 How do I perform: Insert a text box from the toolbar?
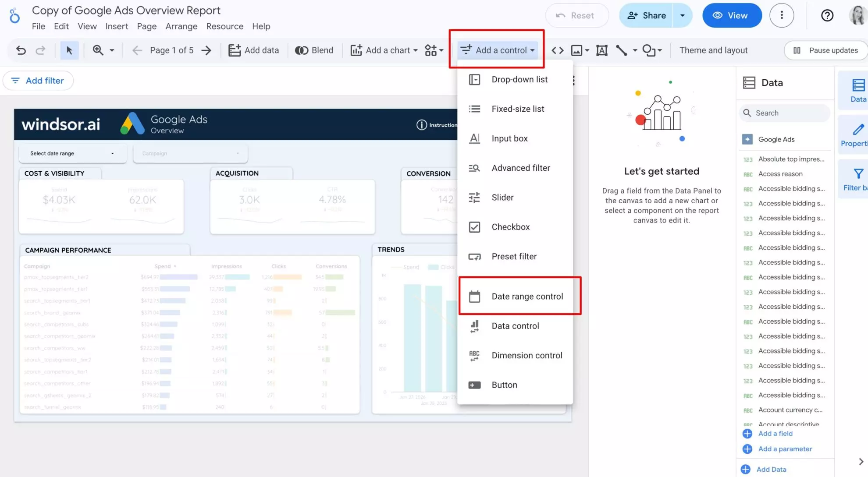(x=601, y=50)
